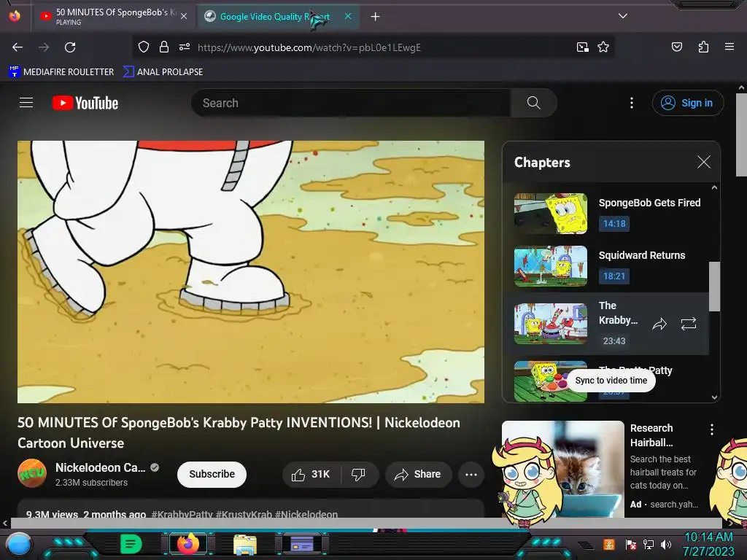Click the orange tray notification icon
This screenshot has height=560, width=747.
pyautogui.click(x=609, y=544)
